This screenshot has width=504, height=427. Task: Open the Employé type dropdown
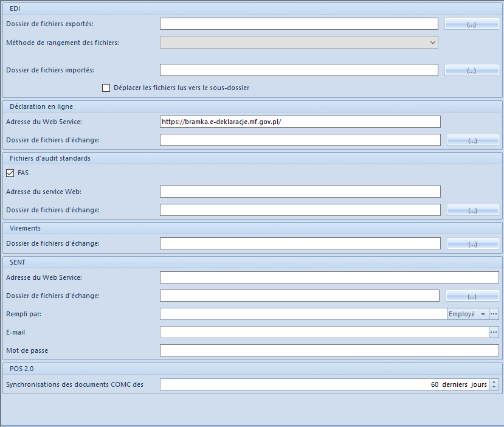coord(468,314)
